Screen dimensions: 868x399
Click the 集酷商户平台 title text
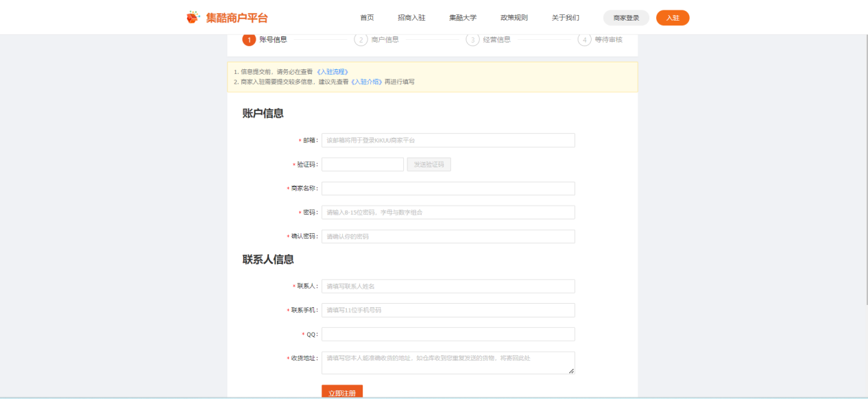[x=237, y=18]
